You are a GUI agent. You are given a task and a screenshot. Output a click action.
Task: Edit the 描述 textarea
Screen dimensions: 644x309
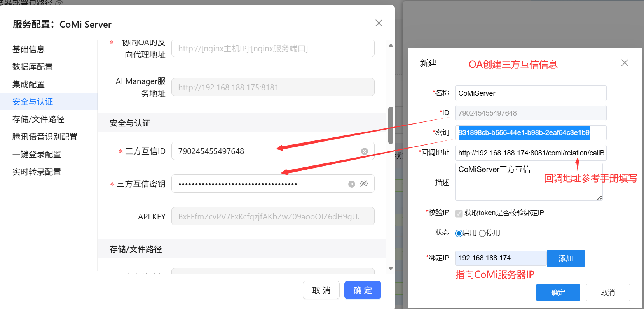click(x=529, y=182)
